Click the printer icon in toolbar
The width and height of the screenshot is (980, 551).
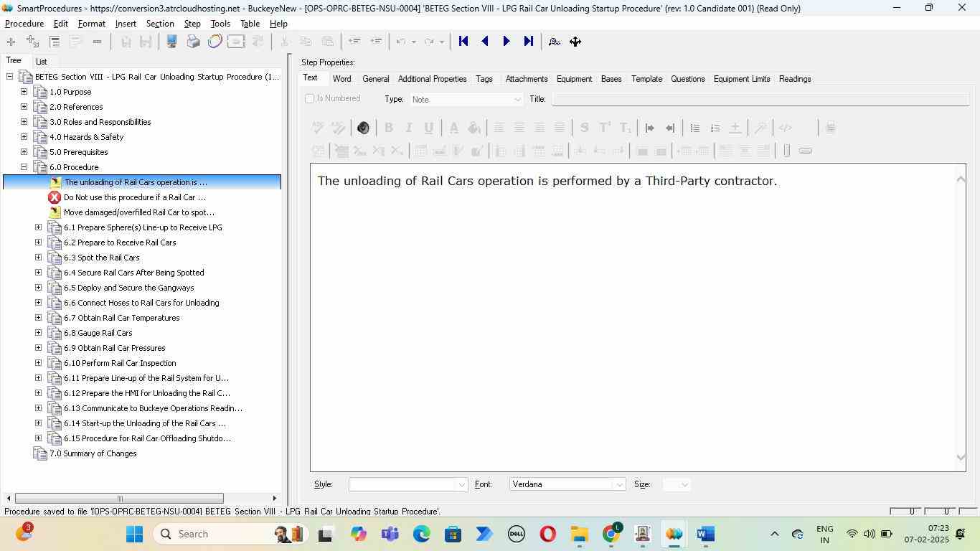[193, 42]
